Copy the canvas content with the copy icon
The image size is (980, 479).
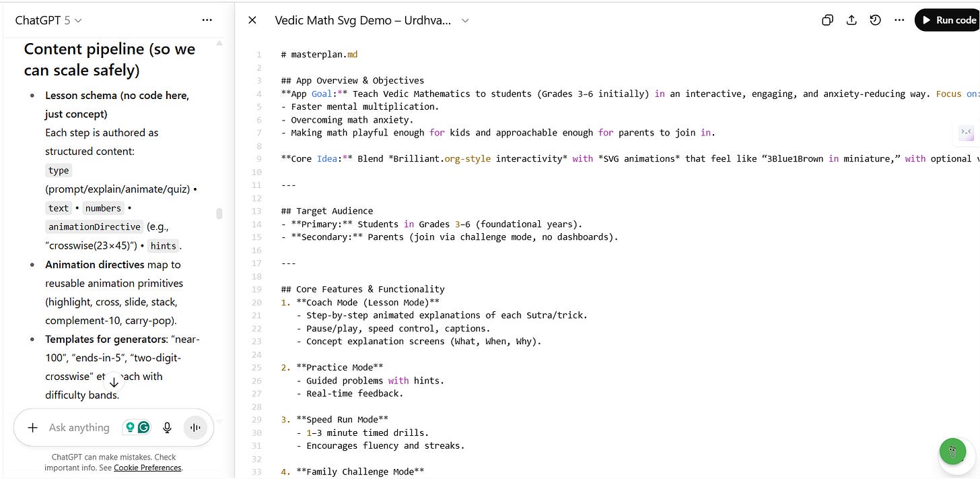(x=828, y=20)
